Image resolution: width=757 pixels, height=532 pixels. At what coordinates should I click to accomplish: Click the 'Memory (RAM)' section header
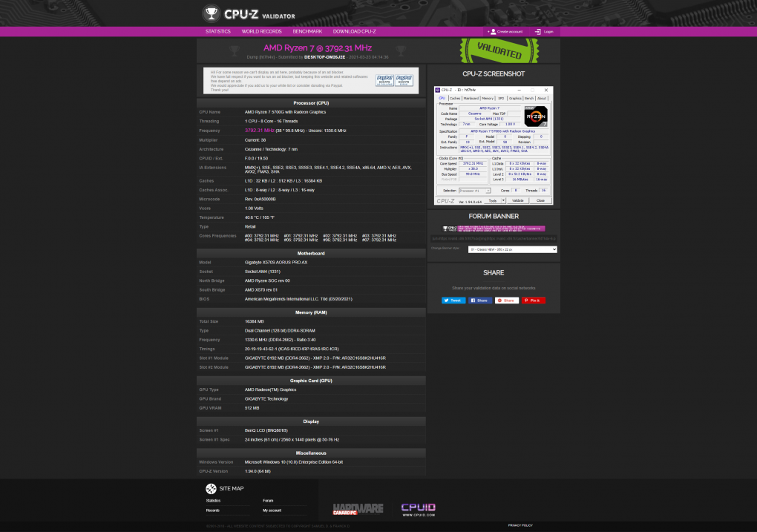point(311,312)
